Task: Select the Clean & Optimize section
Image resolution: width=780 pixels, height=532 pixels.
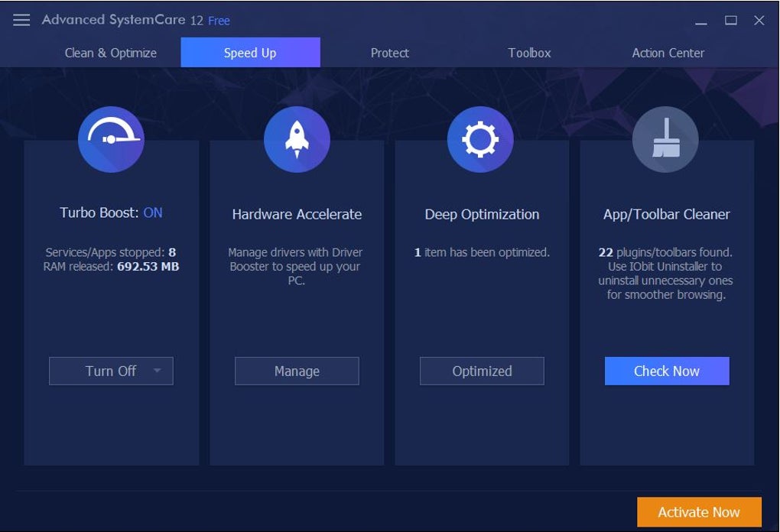Action: point(110,53)
